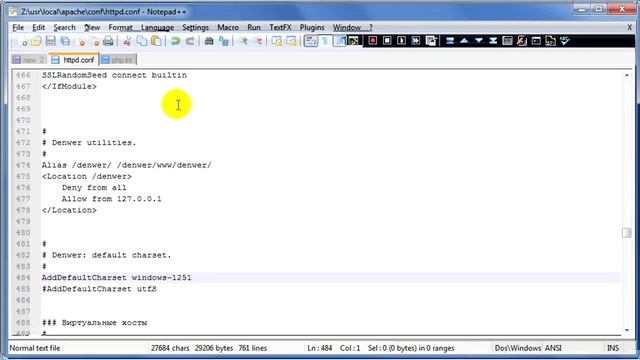Open the Format menu
The image size is (640, 360).
(x=120, y=27)
